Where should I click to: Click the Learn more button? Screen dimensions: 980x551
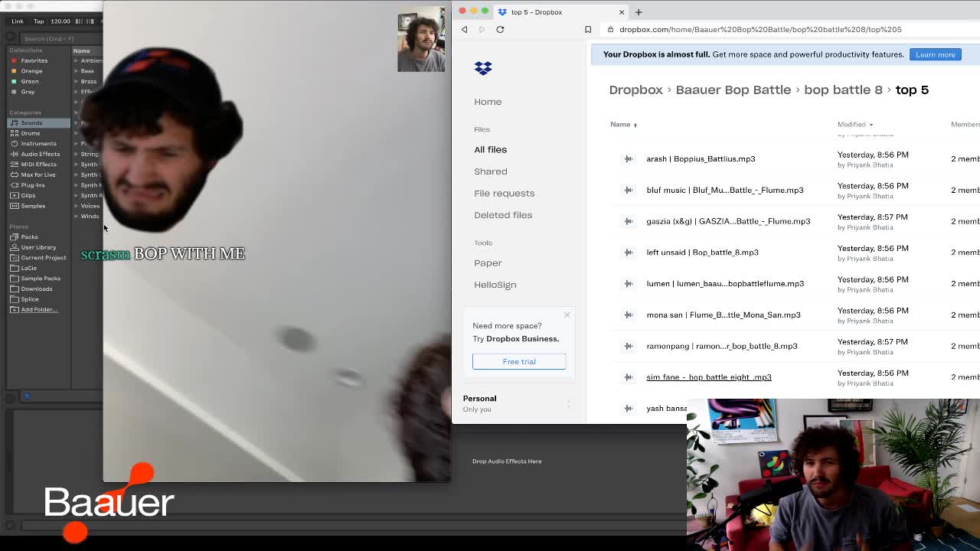[x=935, y=54]
